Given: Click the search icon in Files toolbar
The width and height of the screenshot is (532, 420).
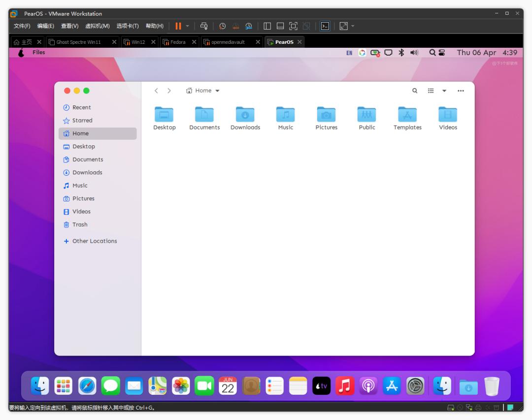Looking at the screenshot, I should (x=415, y=91).
